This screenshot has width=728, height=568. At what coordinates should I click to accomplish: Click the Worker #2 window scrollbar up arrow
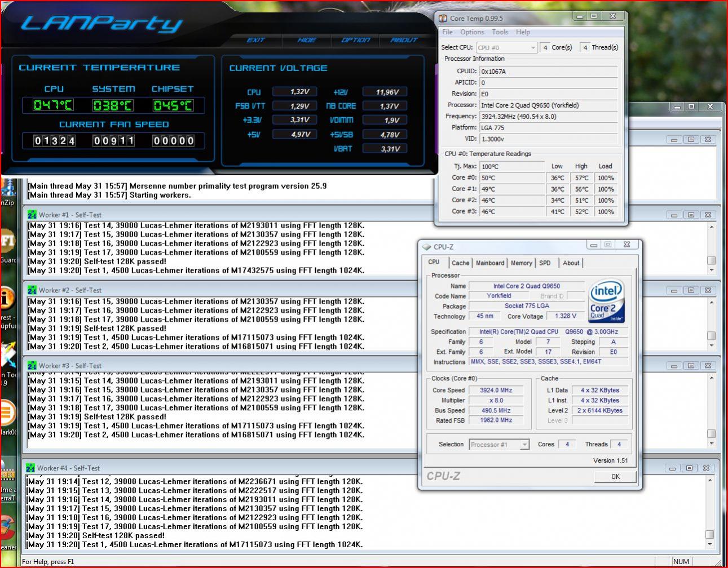[x=711, y=302]
